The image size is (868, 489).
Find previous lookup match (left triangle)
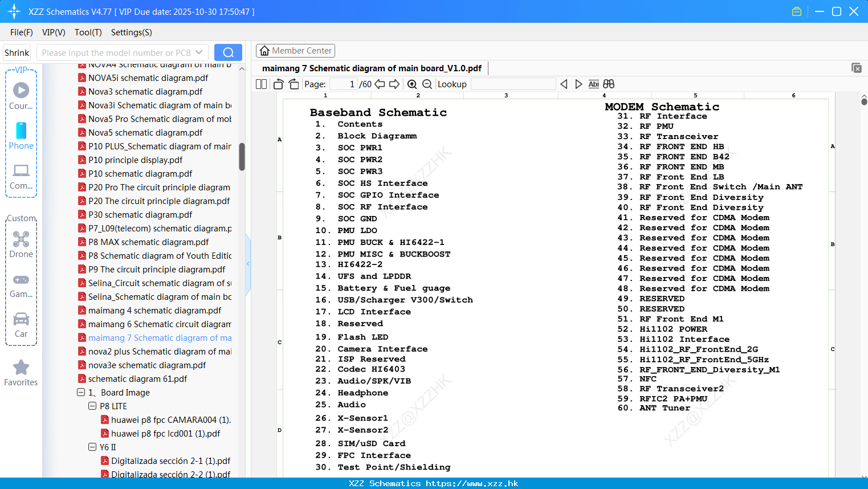point(564,84)
